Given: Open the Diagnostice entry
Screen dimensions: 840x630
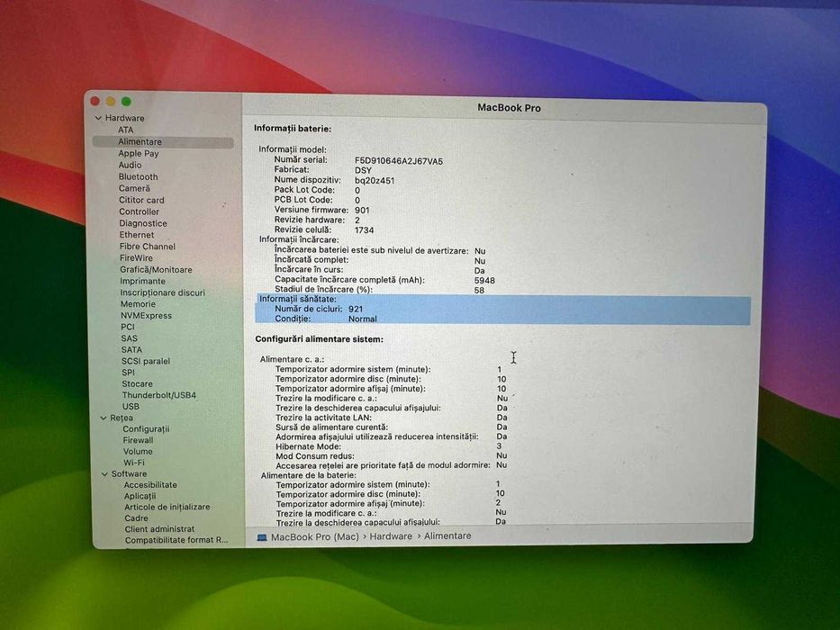Looking at the screenshot, I should click(143, 223).
